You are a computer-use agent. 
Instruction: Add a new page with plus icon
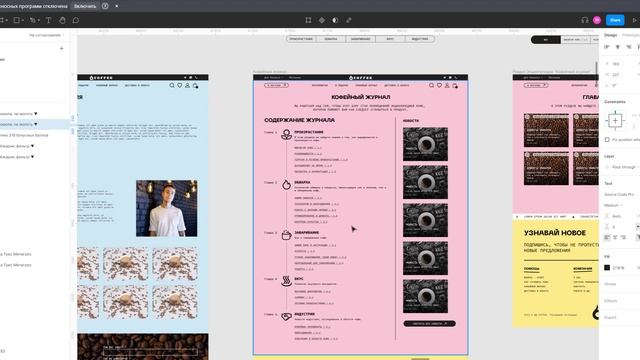(62, 48)
